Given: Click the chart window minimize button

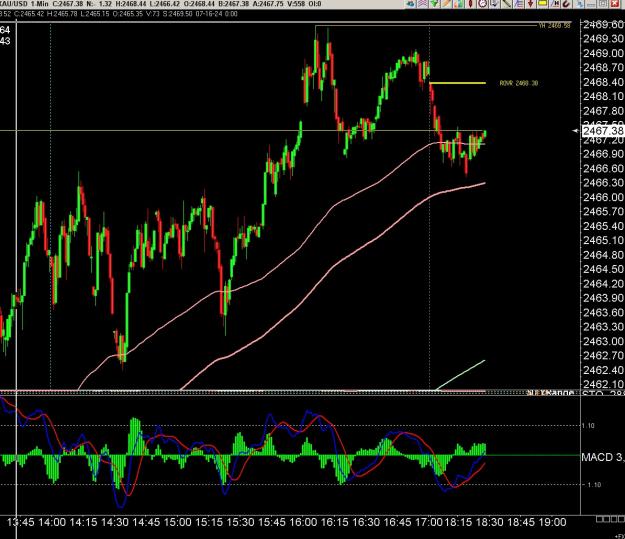Looking at the screenshot, I should coord(590,4).
